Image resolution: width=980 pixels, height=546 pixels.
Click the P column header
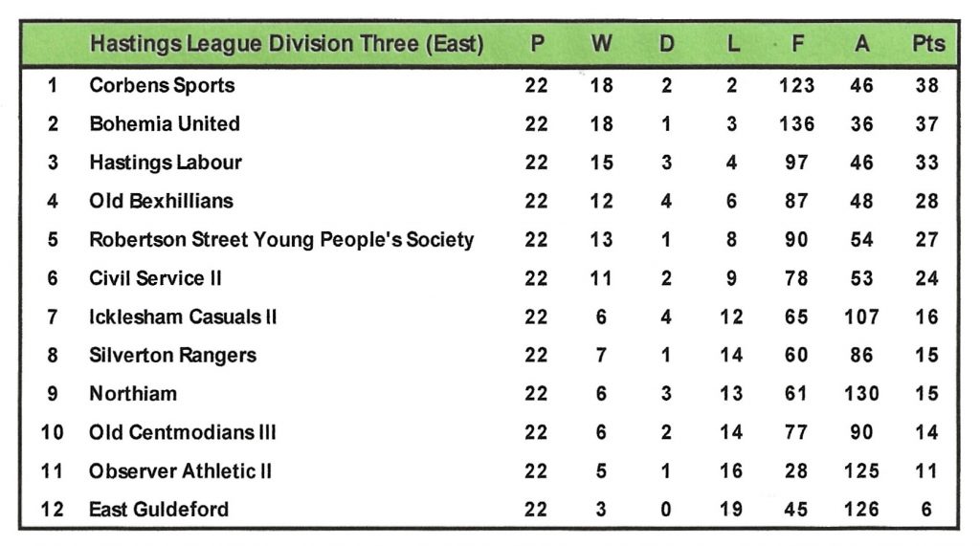[x=536, y=44]
